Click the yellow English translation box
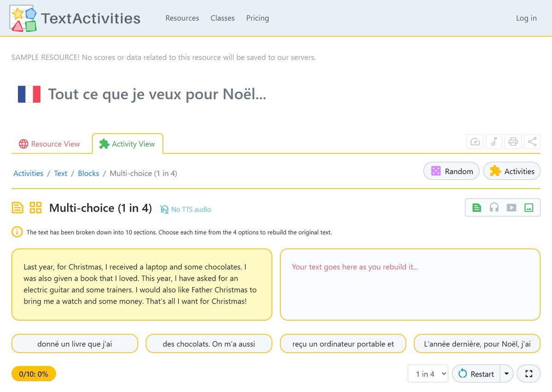The height and width of the screenshot is (392, 552). pyautogui.click(x=142, y=284)
